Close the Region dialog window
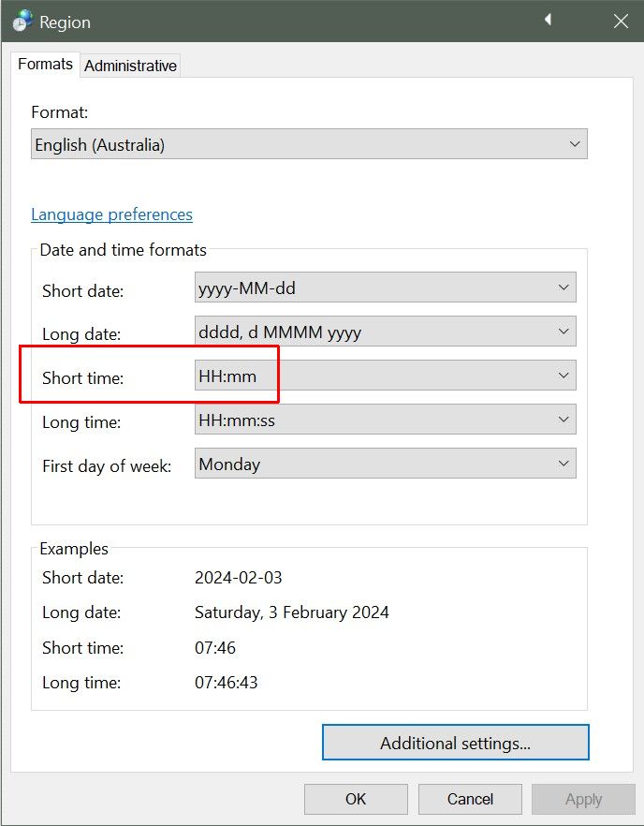This screenshot has height=826, width=644. 621,21
